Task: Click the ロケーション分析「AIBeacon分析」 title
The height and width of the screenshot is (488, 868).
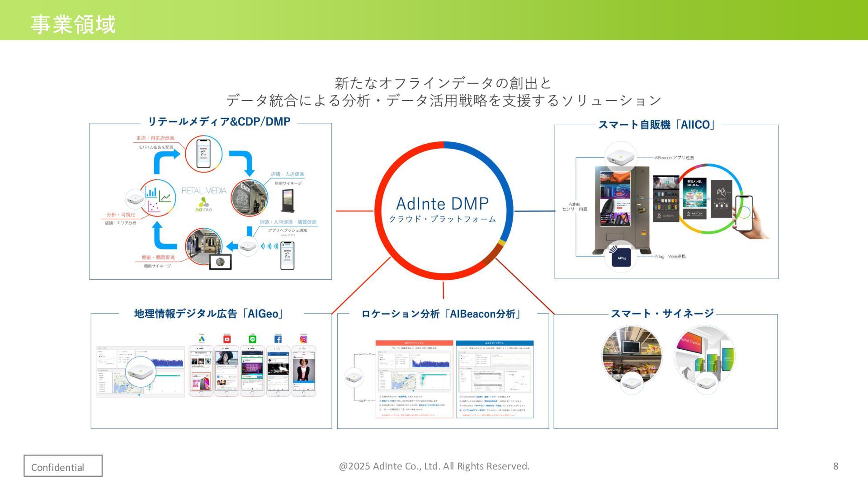Action: coord(442,314)
